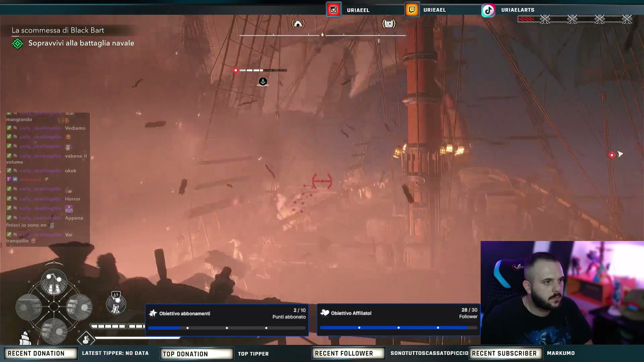The image size is (644, 362).
Task: Click the quest title 'La scommessa di Black Bart'
Action: click(x=58, y=31)
